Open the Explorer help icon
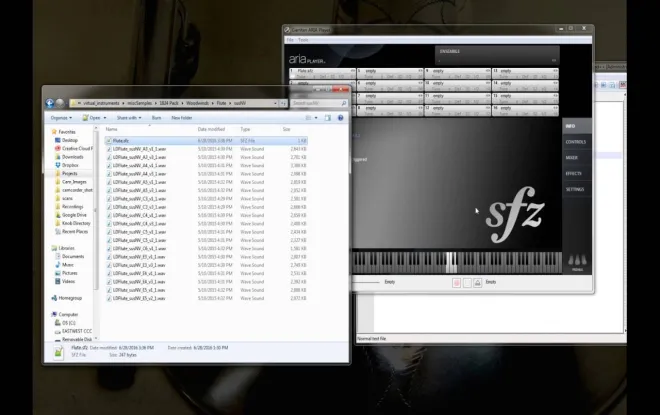The height and width of the screenshot is (415, 660). click(341, 118)
